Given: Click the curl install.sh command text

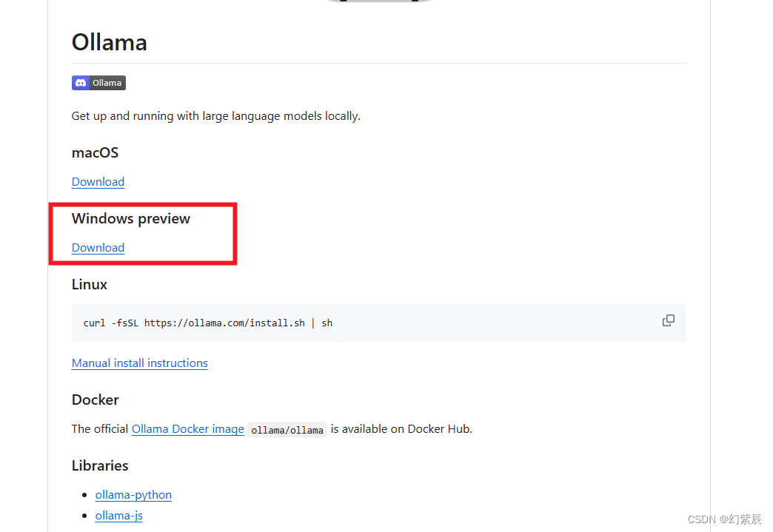Looking at the screenshot, I should tap(208, 323).
